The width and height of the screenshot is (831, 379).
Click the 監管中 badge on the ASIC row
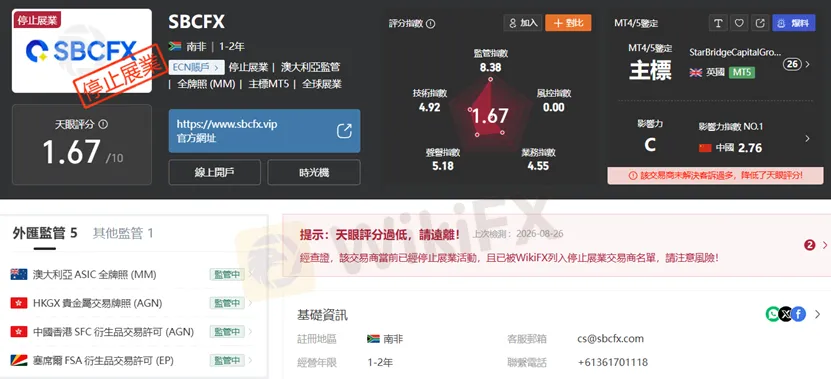click(x=227, y=274)
